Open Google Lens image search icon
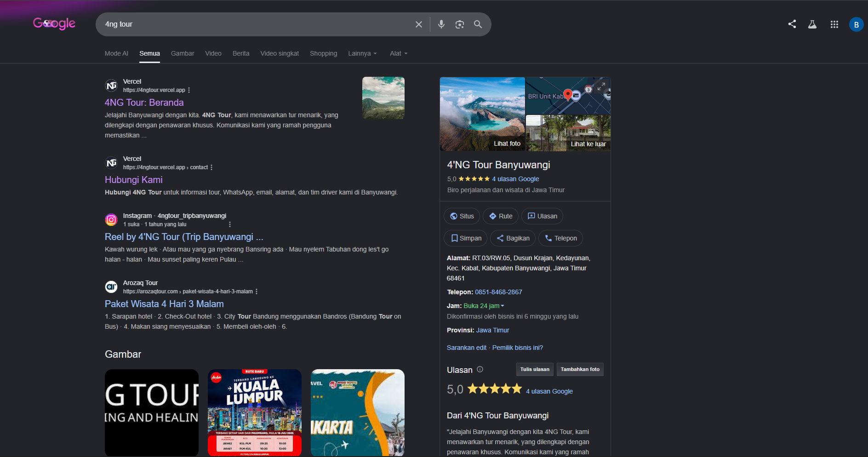868x457 pixels. (x=459, y=24)
